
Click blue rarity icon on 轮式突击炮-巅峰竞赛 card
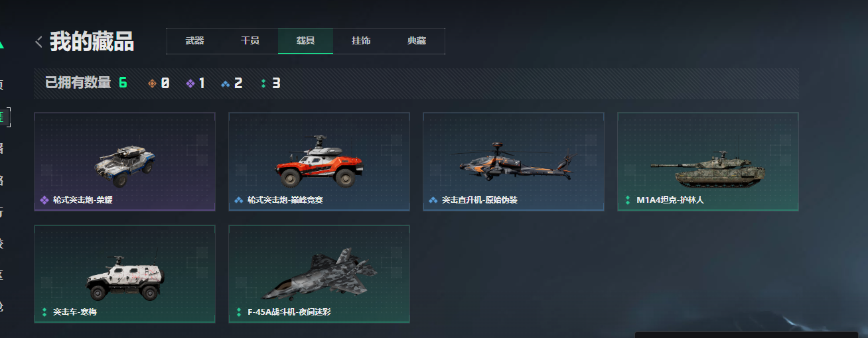(239, 199)
